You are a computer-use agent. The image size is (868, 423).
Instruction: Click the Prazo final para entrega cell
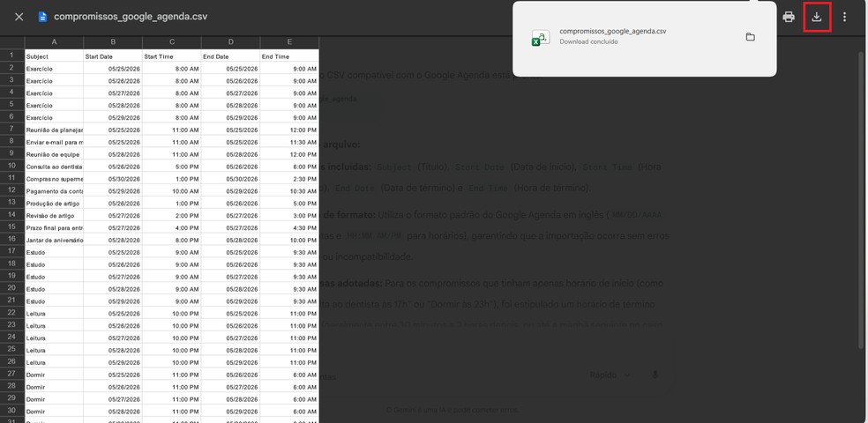pyautogui.click(x=55, y=228)
